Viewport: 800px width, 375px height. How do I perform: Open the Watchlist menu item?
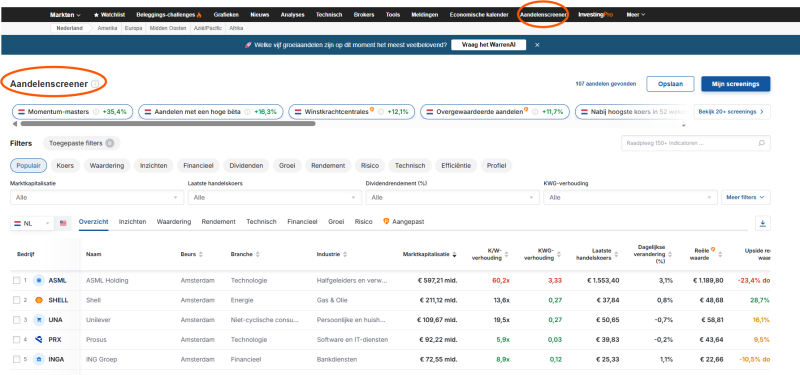[109, 15]
